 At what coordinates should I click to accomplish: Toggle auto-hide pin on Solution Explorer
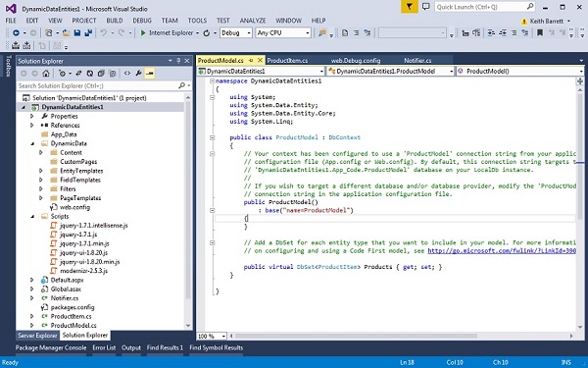click(178, 61)
